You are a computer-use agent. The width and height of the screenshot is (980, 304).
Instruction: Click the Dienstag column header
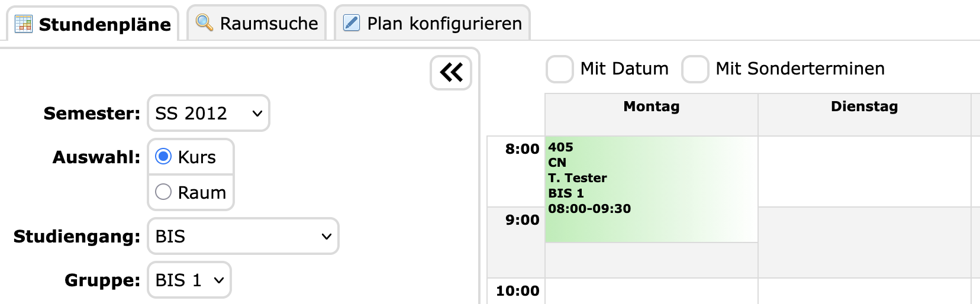point(864,107)
